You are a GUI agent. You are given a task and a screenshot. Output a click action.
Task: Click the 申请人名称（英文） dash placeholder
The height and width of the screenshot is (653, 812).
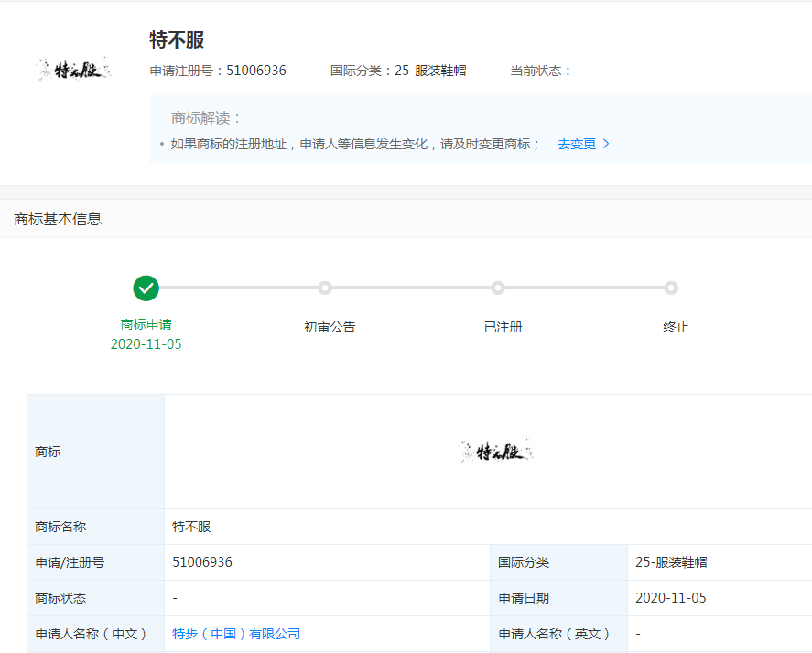[x=637, y=633]
